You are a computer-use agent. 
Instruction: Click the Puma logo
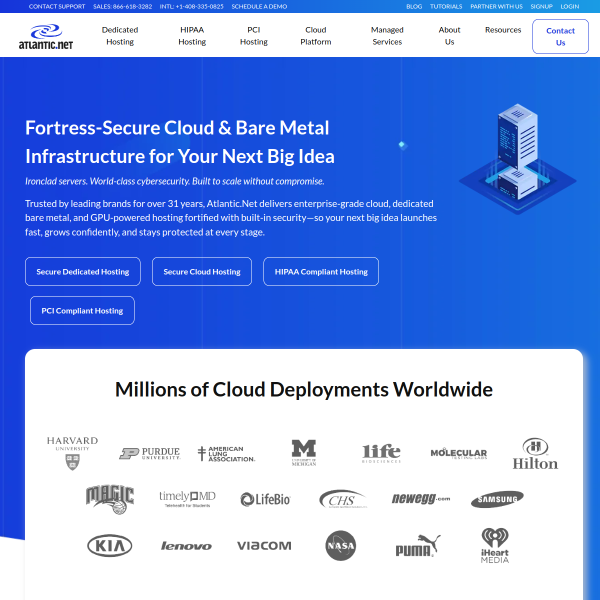point(418,545)
